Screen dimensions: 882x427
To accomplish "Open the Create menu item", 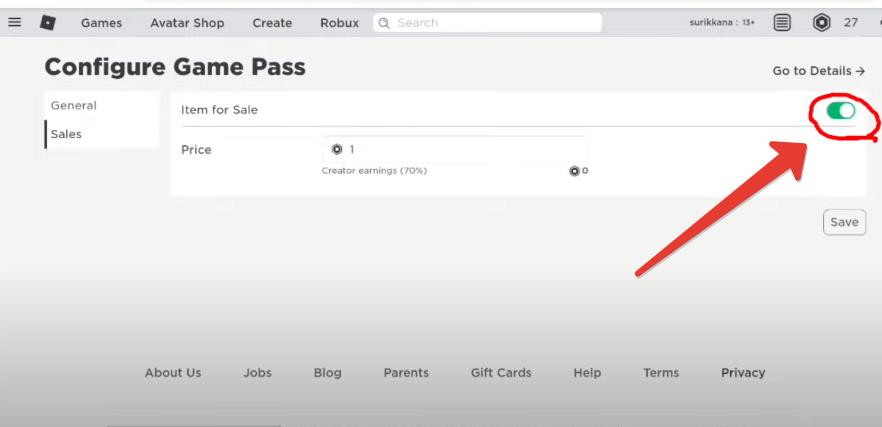I will 272,23.
